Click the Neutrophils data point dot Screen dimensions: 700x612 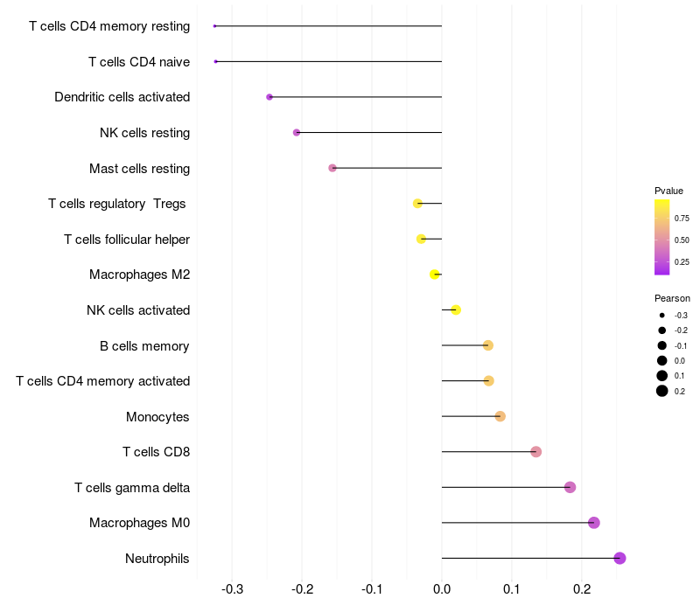click(x=620, y=558)
